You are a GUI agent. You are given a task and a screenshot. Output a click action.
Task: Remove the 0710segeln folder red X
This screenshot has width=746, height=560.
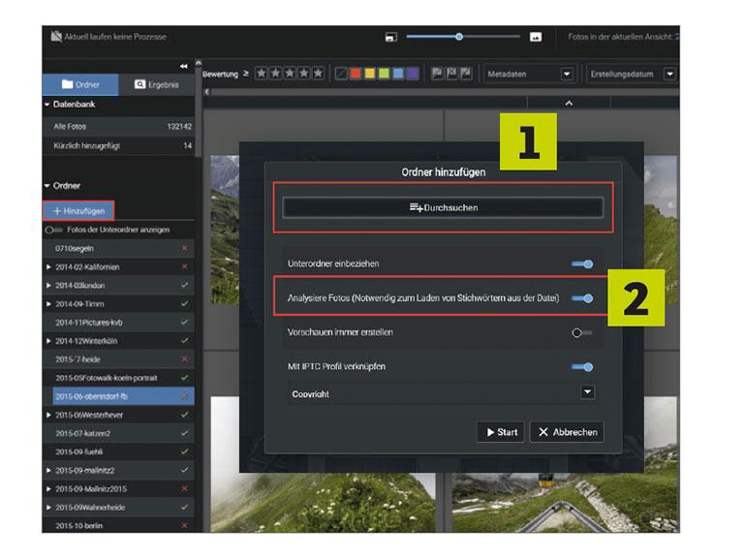pos(185,248)
